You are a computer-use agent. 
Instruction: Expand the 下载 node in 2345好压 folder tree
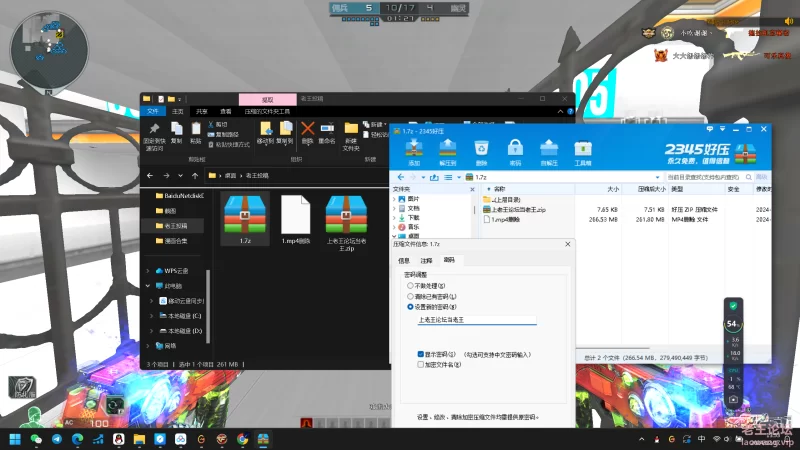coord(394,218)
